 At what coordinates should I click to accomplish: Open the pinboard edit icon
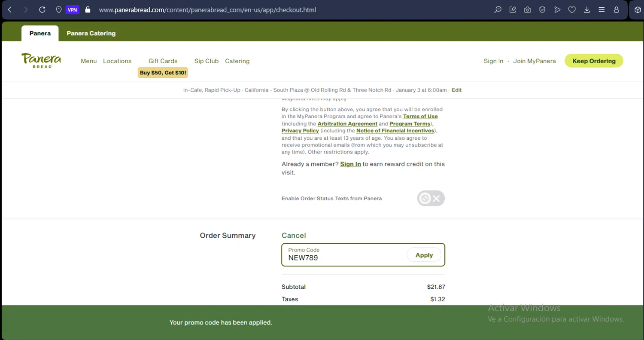click(513, 9)
